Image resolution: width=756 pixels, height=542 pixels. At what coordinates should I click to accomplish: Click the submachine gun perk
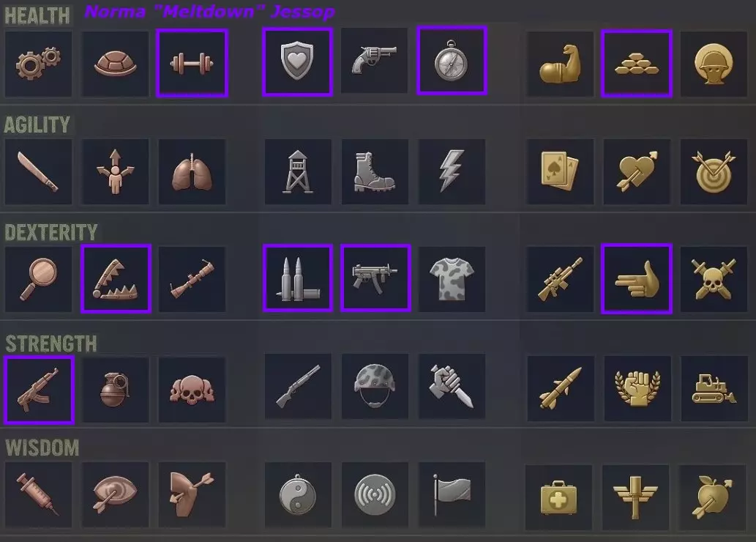coord(375,278)
